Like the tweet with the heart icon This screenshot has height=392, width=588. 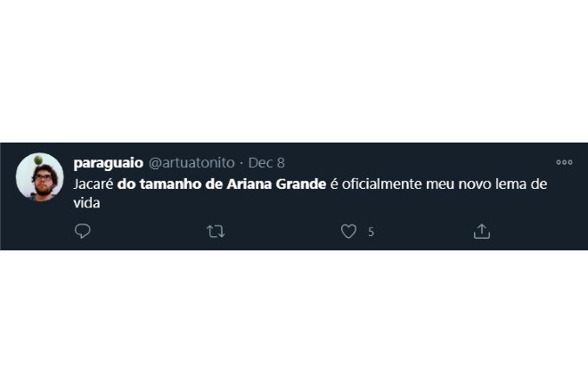349,232
